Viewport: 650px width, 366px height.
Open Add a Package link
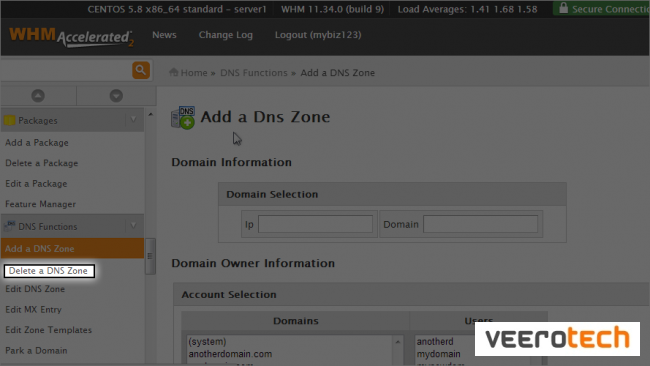pos(37,143)
